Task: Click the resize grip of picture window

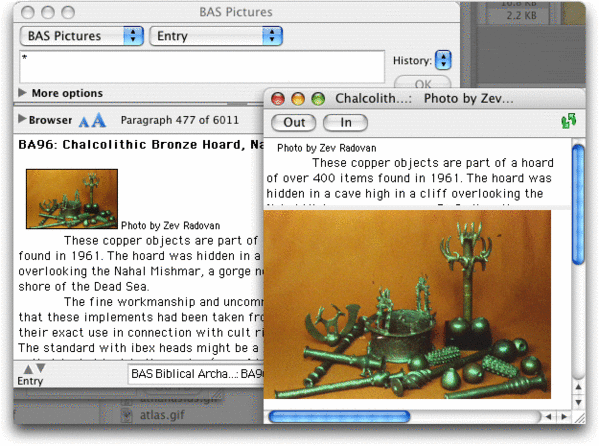Action: click(579, 417)
